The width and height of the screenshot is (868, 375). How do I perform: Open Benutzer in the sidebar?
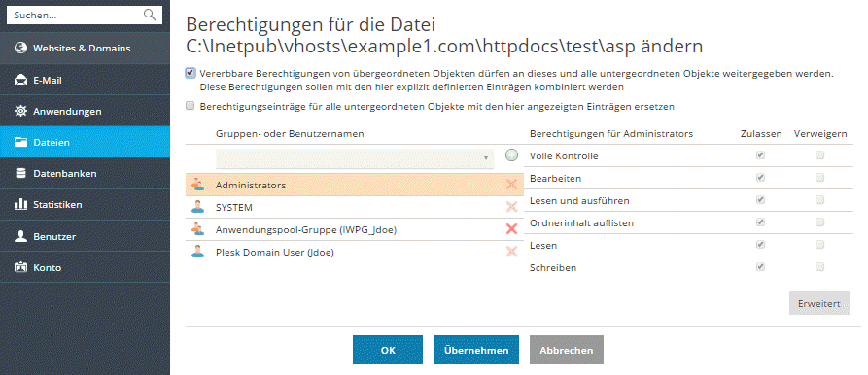tap(85, 236)
